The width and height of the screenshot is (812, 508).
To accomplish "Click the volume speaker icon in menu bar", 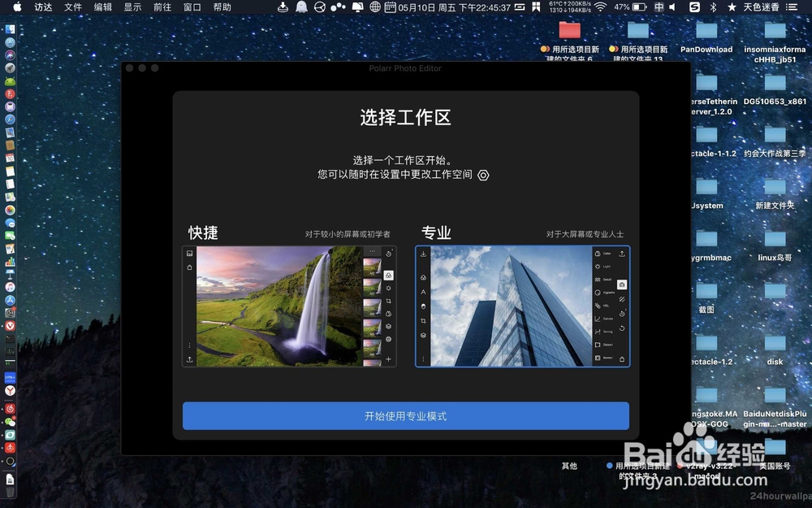I will (x=672, y=7).
